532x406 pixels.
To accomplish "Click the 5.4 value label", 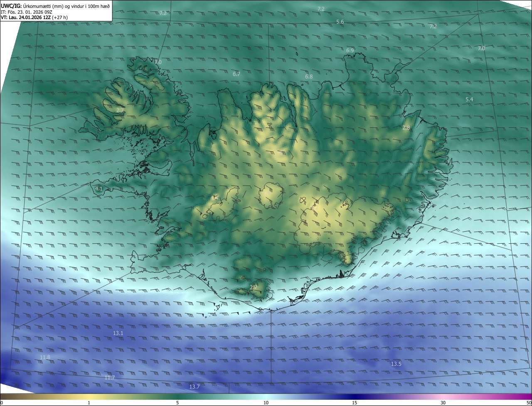I will click(x=469, y=99).
